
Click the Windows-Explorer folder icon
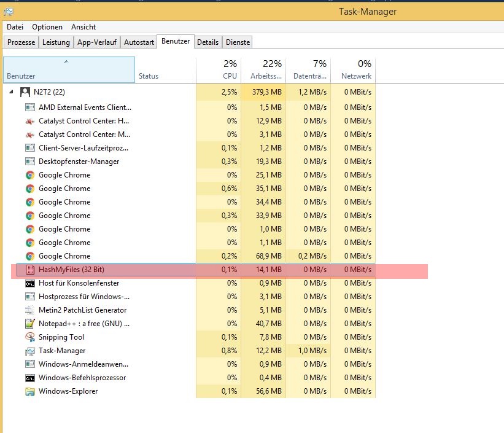pyautogui.click(x=30, y=391)
